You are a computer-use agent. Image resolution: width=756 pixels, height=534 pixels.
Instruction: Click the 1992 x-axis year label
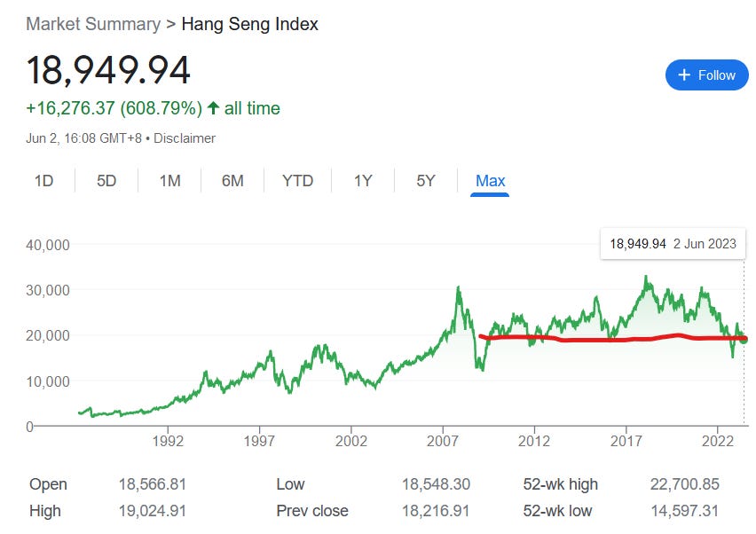[x=168, y=441]
